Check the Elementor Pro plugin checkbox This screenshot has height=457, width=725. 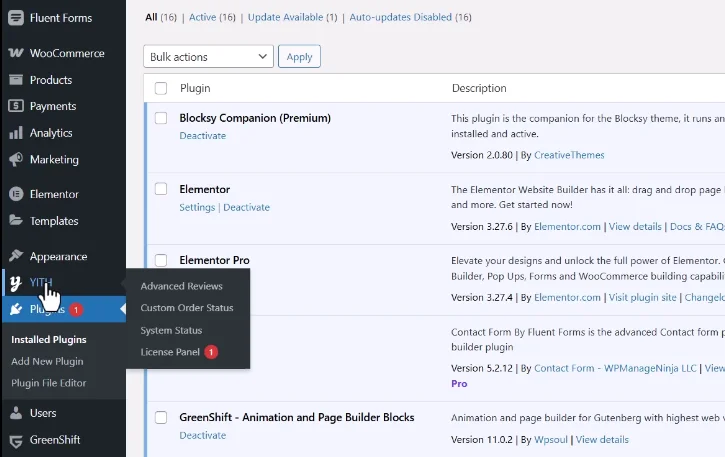(161, 260)
